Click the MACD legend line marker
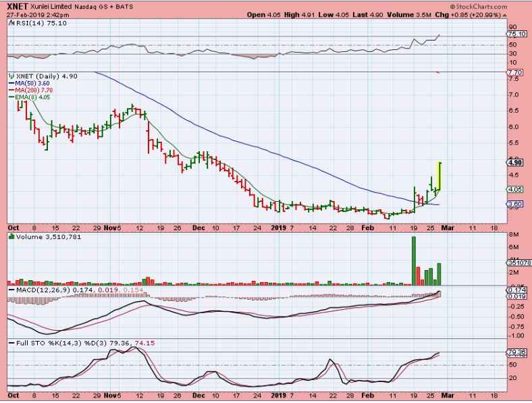This screenshot has height=403, width=532. 11,290
